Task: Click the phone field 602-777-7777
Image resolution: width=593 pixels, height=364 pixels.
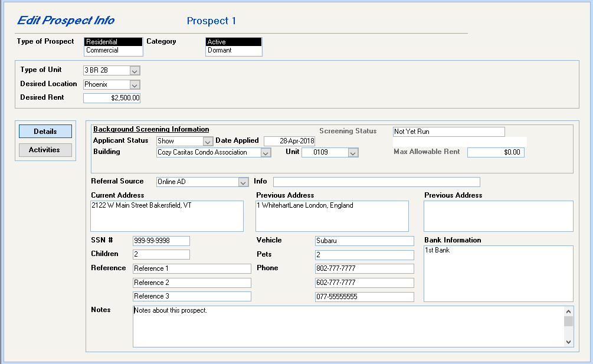Action: click(x=365, y=283)
